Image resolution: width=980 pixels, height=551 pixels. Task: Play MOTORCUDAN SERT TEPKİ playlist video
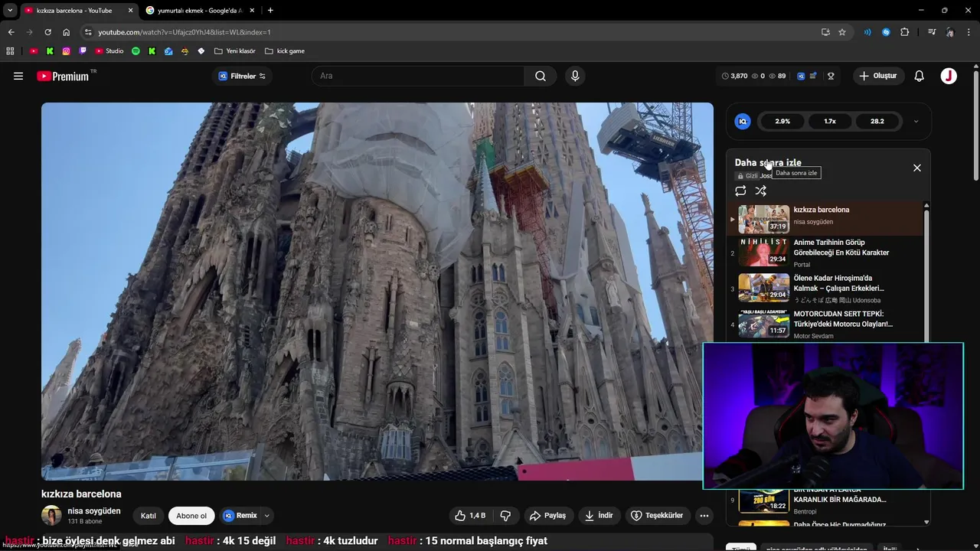pyautogui.click(x=825, y=324)
